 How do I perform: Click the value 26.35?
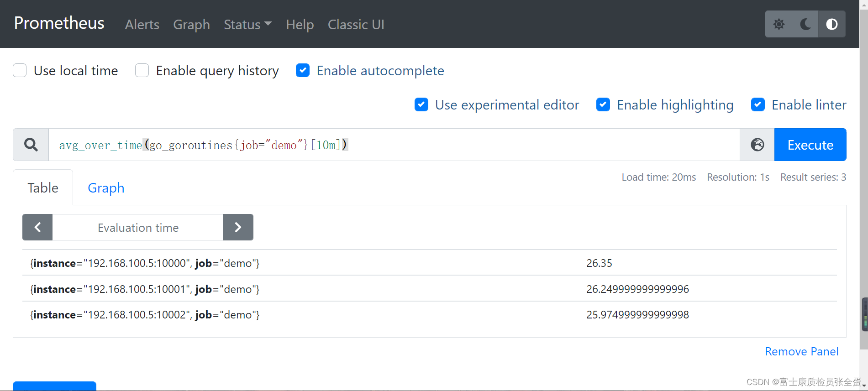point(599,263)
